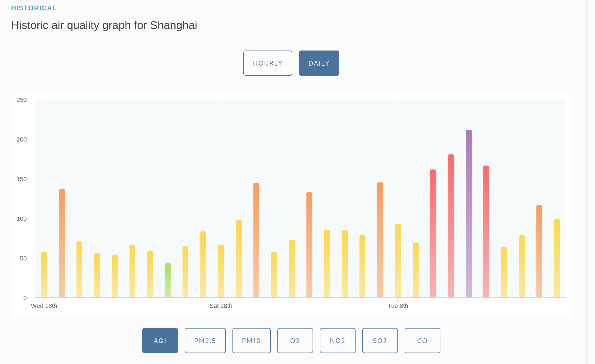The height and width of the screenshot is (364, 595).
Task: Click the red bar left of purple bar
Action: pos(451,226)
